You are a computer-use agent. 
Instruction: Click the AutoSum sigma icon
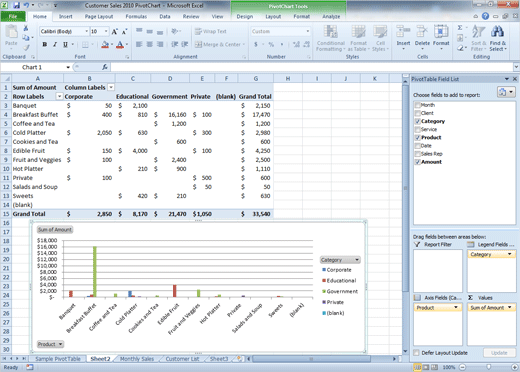point(460,28)
